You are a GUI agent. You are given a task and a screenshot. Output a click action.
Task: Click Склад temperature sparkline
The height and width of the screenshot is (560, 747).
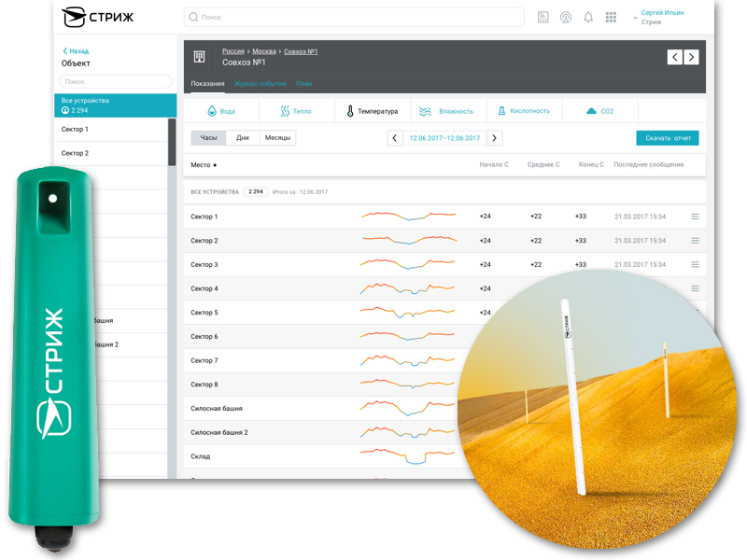click(x=407, y=455)
